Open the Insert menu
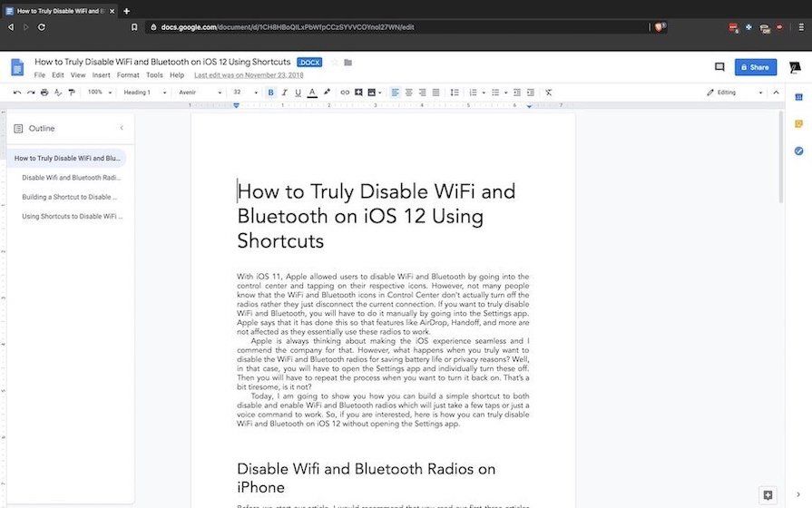This screenshot has height=508, width=812. [x=101, y=75]
